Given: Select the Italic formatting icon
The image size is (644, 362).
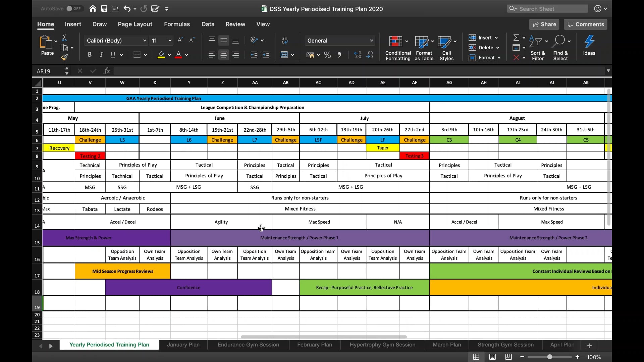Looking at the screenshot, I should [x=101, y=54].
